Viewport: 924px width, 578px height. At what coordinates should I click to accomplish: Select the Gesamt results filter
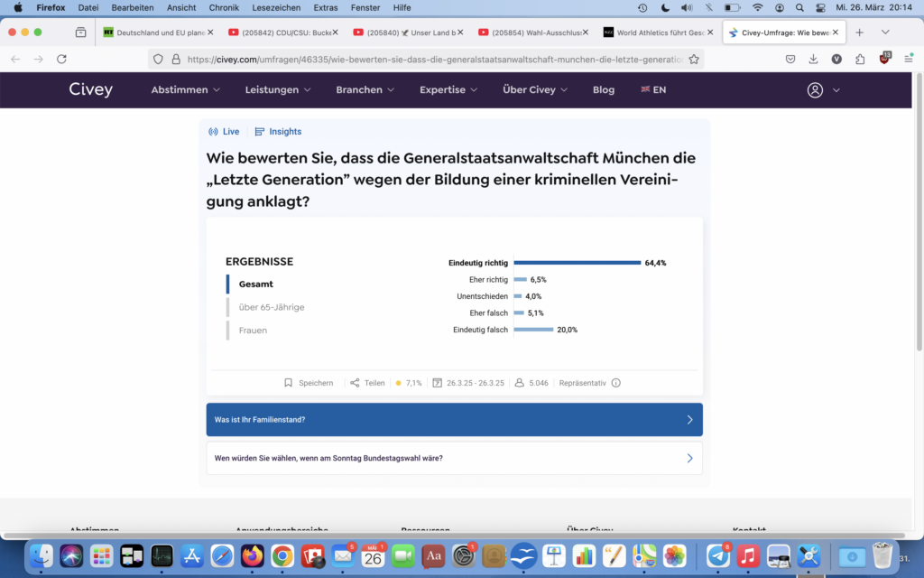[255, 284]
